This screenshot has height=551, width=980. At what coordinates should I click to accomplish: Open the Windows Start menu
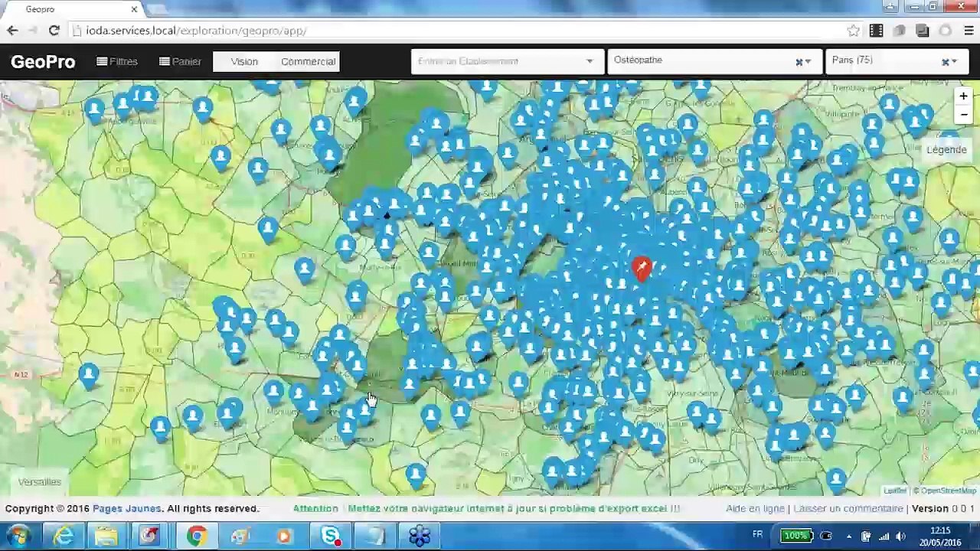18,536
